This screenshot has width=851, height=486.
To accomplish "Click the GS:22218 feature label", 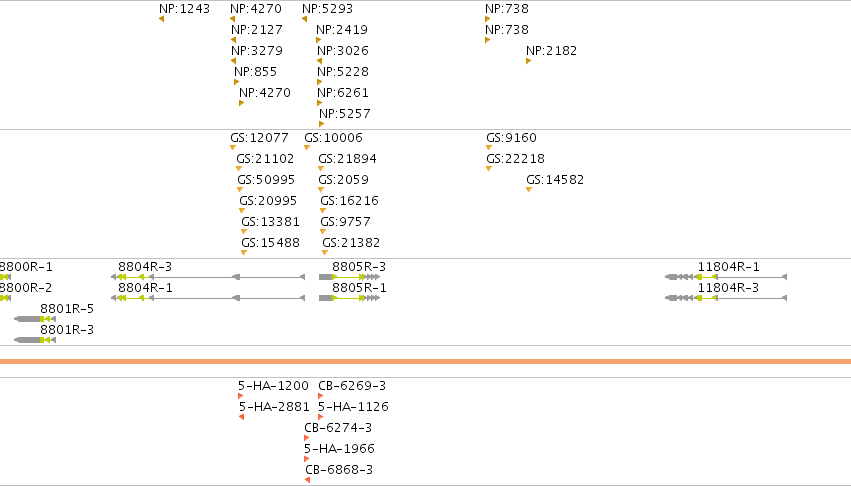I will (x=516, y=159).
